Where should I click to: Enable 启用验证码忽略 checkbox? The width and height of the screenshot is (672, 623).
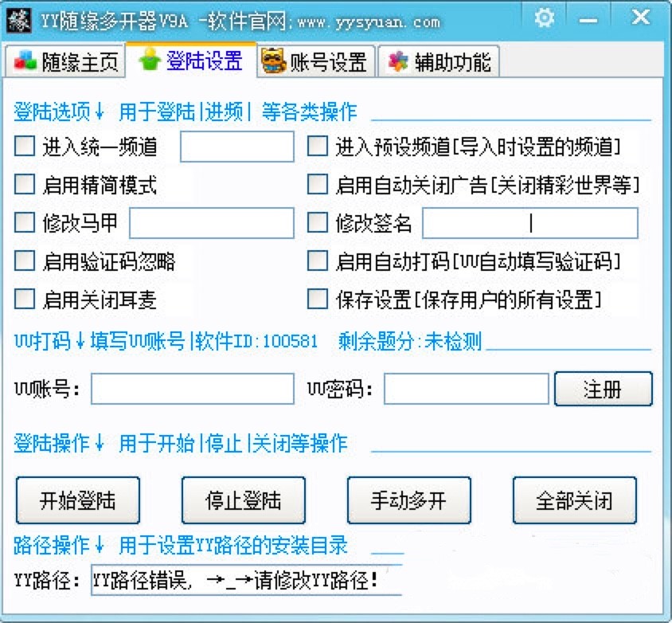pos(25,261)
